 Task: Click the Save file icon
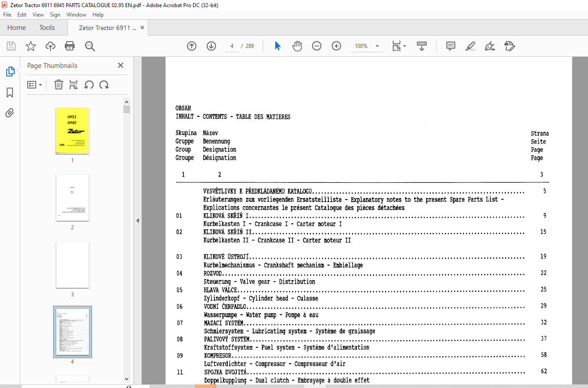(11, 46)
